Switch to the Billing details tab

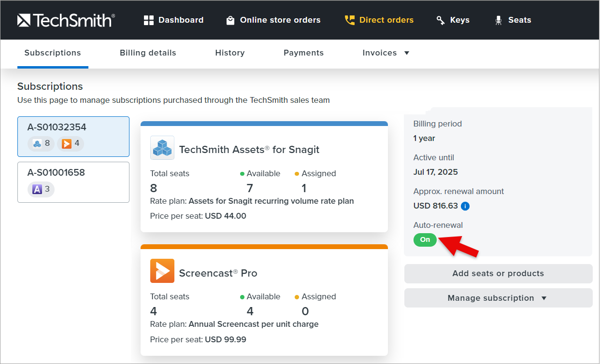tap(148, 53)
